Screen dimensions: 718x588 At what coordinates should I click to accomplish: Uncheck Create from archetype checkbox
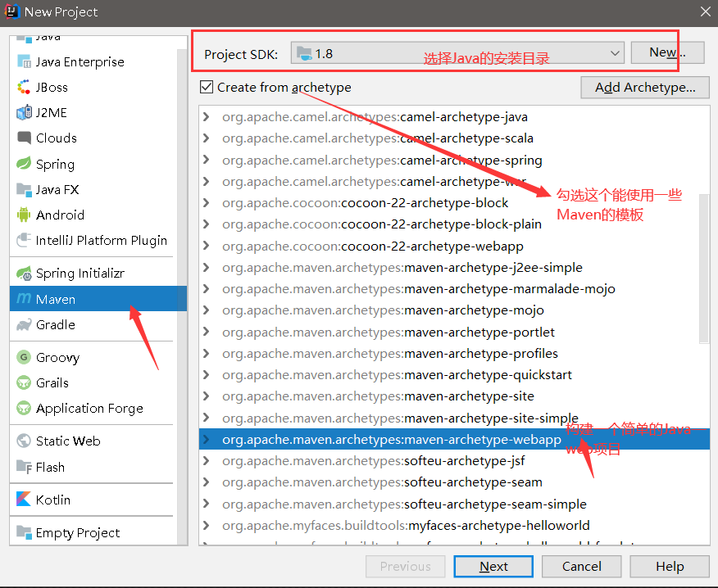click(207, 87)
